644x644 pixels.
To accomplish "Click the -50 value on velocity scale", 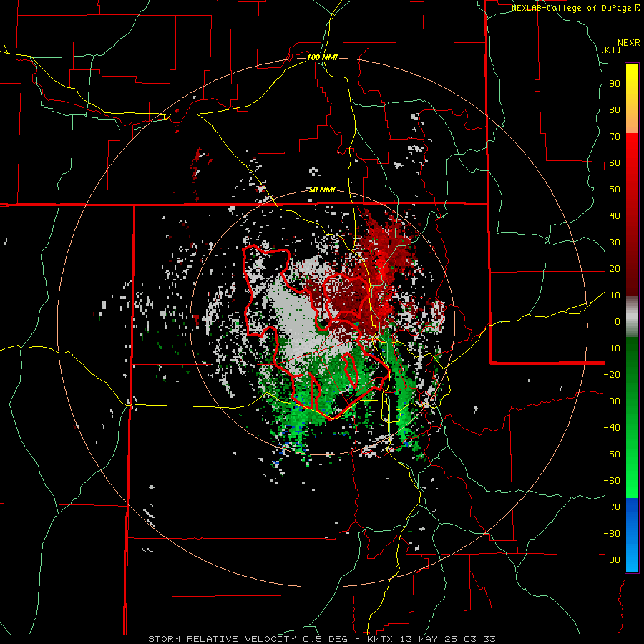I will [612, 454].
